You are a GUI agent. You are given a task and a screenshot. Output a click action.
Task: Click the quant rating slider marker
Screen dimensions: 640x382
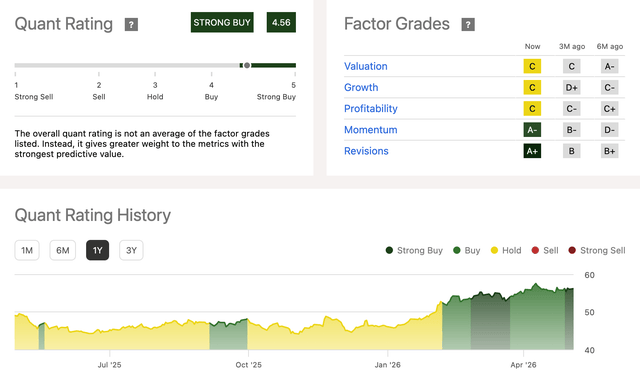247,65
